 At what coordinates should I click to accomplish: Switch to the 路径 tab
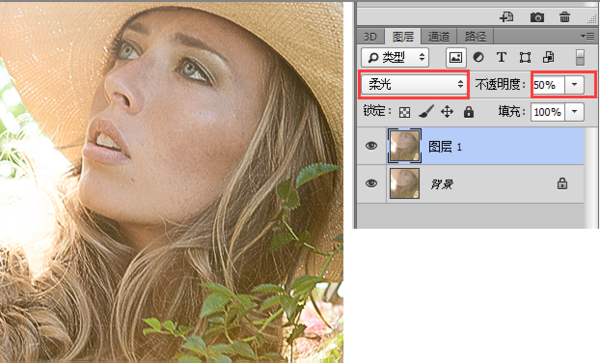475,36
